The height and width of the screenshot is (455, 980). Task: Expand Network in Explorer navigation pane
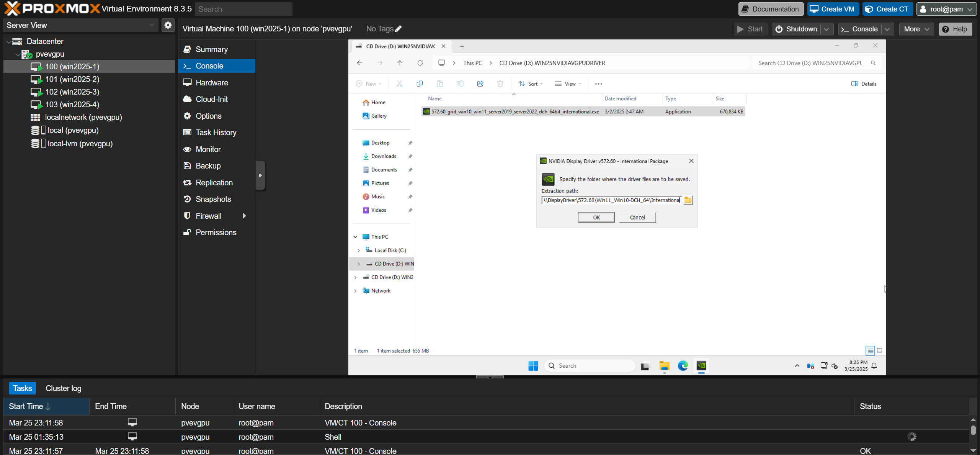(x=355, y=291)
